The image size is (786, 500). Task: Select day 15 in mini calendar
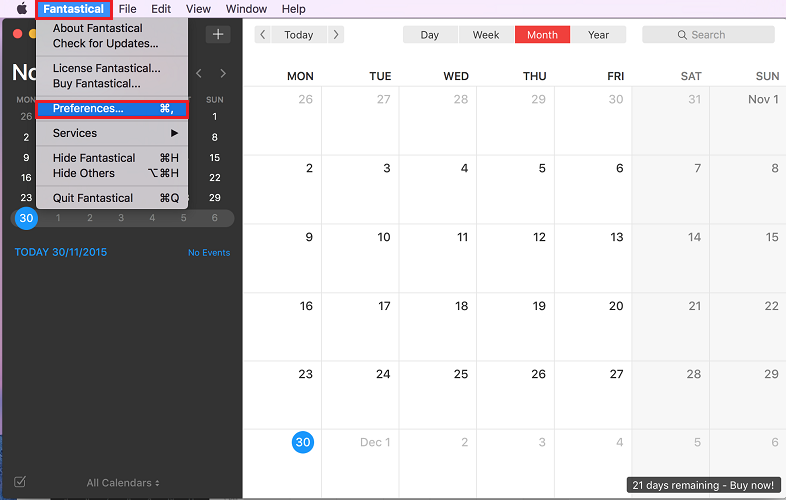215,157
